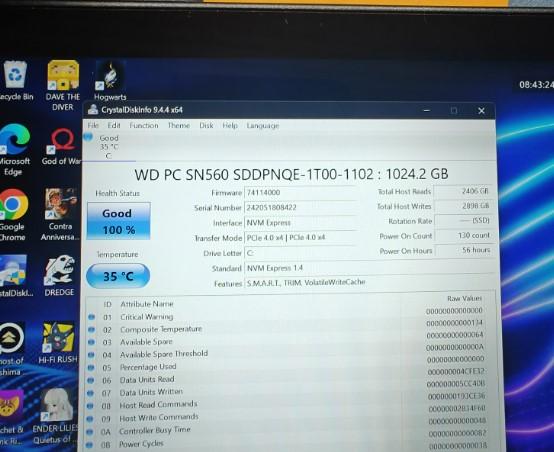Open Ghost of Tsushima desktop shortcut
This screenshot has width=554, height=452.
(12, 349)
